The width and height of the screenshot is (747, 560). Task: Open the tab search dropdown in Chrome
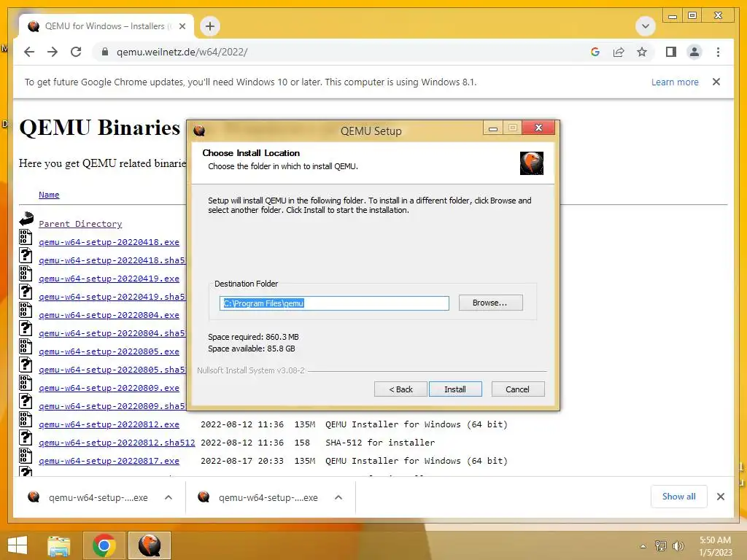coord(645,26)
